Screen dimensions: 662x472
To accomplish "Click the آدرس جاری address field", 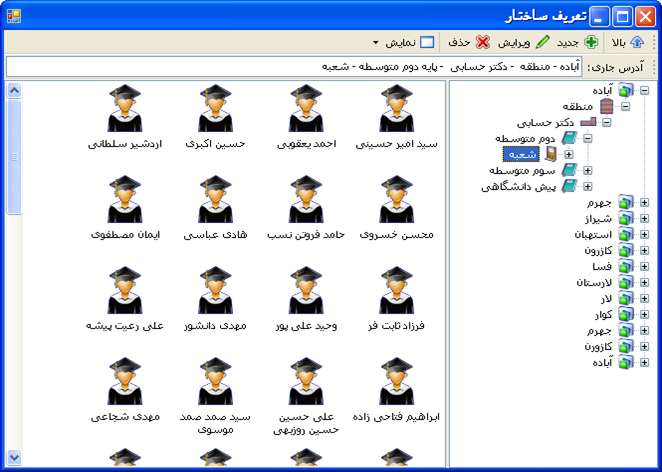I will pyautogui.click(x=294, y=67).
